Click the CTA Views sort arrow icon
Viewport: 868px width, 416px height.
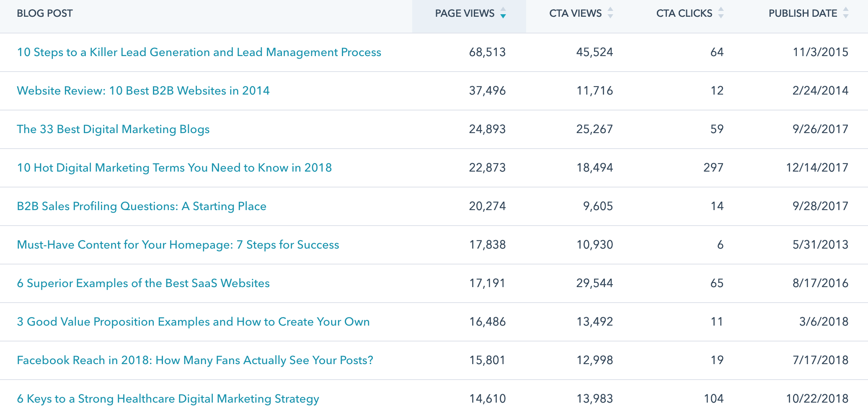tap(610, 13)
